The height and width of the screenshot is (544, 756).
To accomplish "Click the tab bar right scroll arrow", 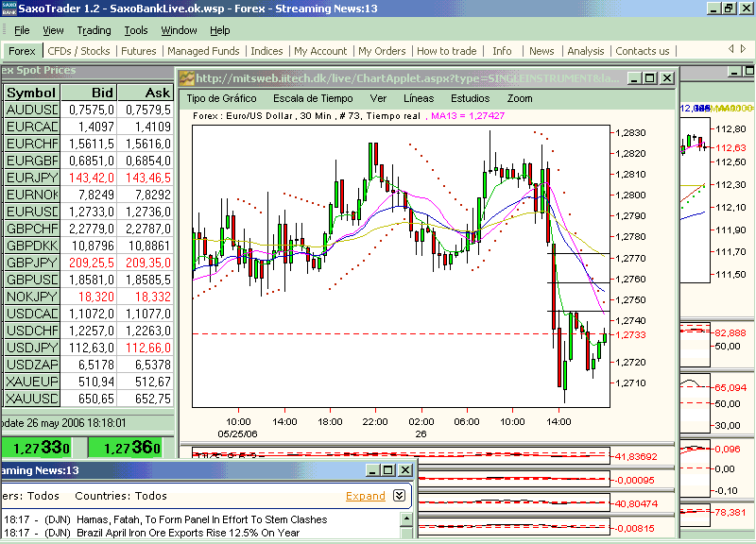I will [x=743, y=49].
